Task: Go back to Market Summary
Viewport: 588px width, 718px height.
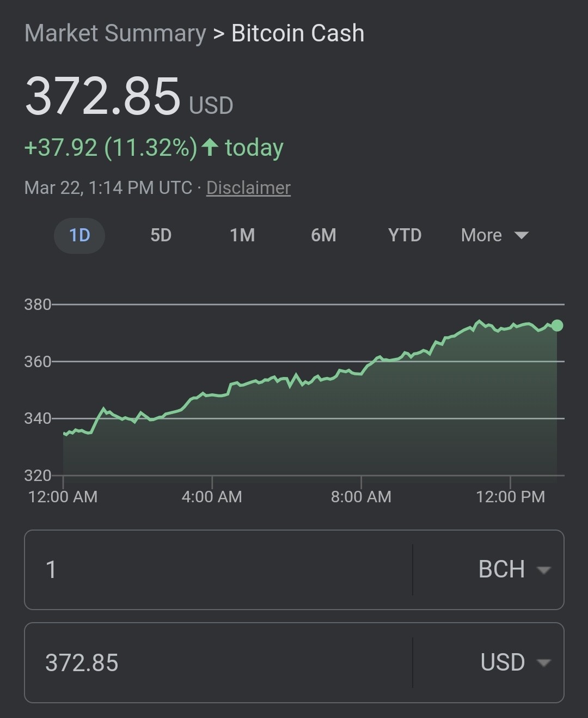Action: [x=115, y=33]
